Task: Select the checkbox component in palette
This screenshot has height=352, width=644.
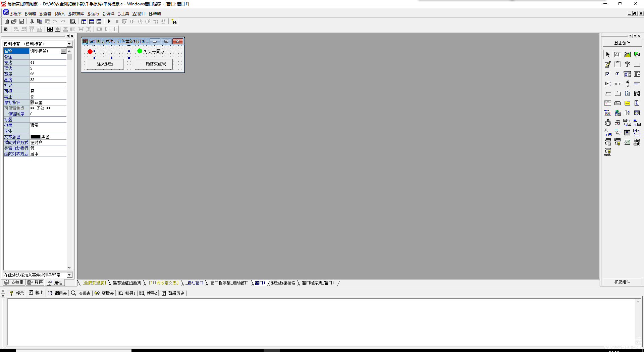Action: pyautogui.click(x=608, y=74)
